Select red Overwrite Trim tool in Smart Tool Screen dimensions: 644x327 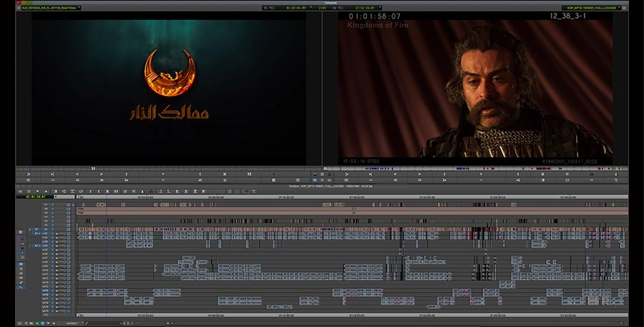point(22,248)
